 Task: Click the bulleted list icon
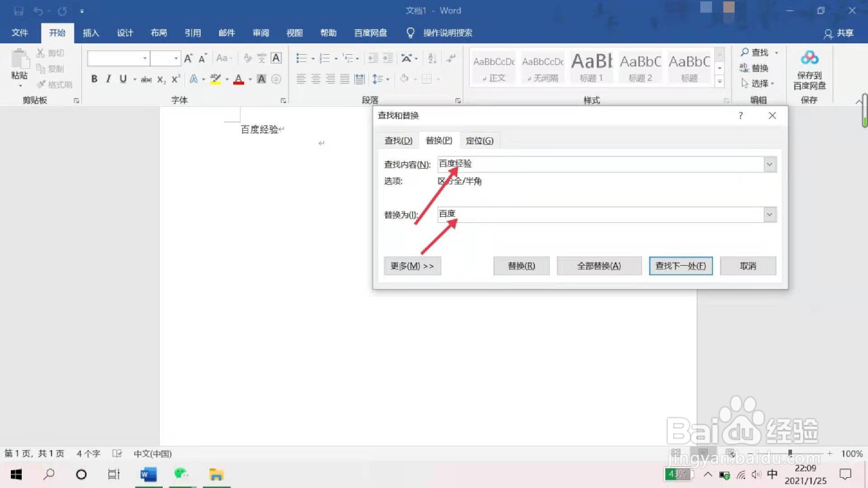302,58
